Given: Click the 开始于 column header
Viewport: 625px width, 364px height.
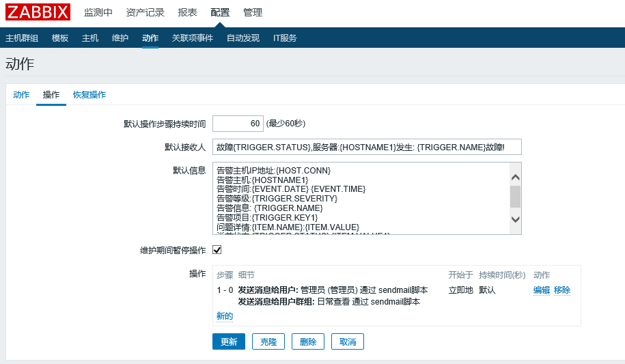Looking at the screenshot, I should tap(461, 275).
